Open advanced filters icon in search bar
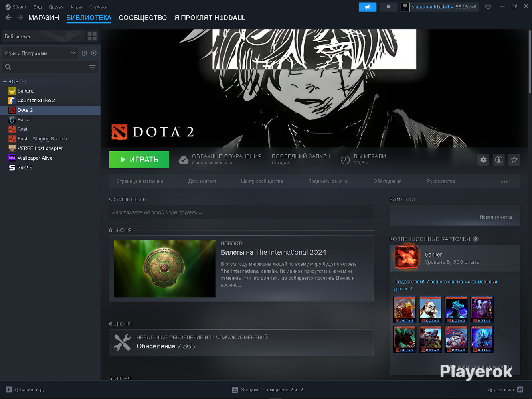532x399 pixels. click(x=92, y=67)
